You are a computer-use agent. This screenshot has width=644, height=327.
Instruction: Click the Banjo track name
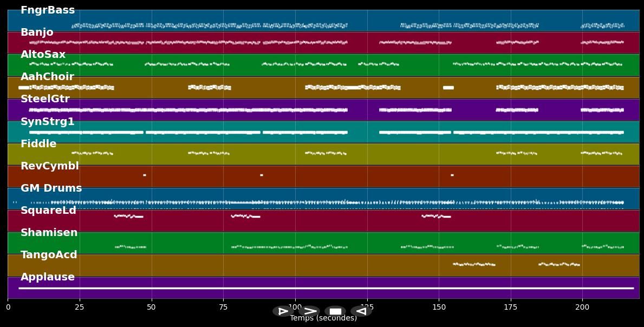37,32
